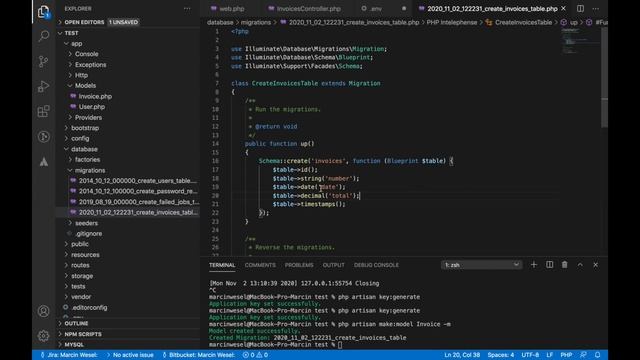Select the OUTPUT panel tab
This screenshot has height=360, width=640.
pyautogui.click(x=333, y=265)
